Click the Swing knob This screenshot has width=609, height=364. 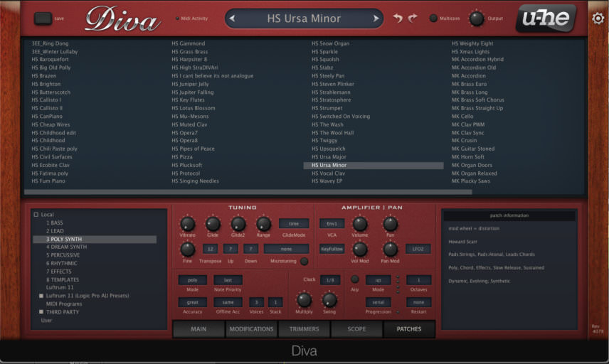[x=329, y=300]
